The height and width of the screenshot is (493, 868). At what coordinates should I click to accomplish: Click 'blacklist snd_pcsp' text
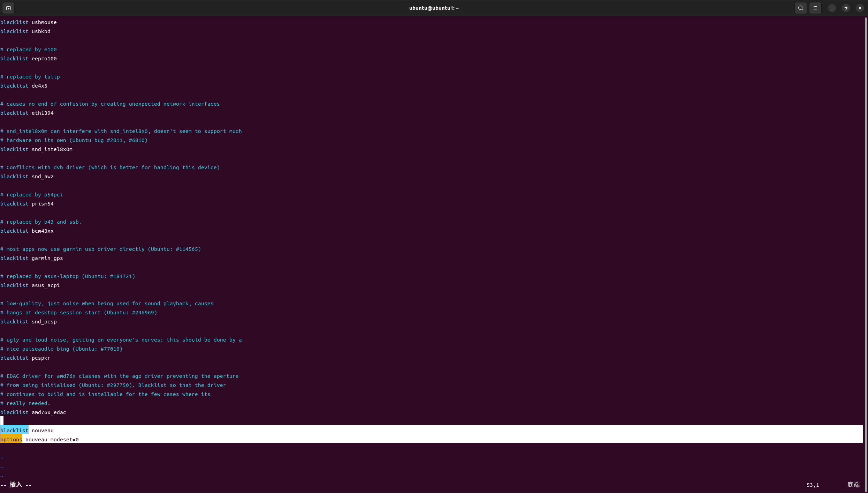[29, 322]
